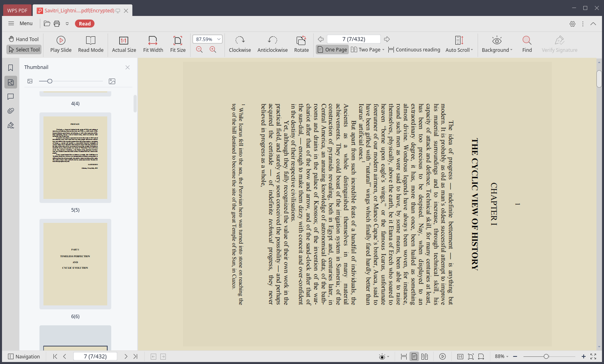The height and width of the screenshot is (364, 604).
Task: Click the Print icon
Action: 57,24
